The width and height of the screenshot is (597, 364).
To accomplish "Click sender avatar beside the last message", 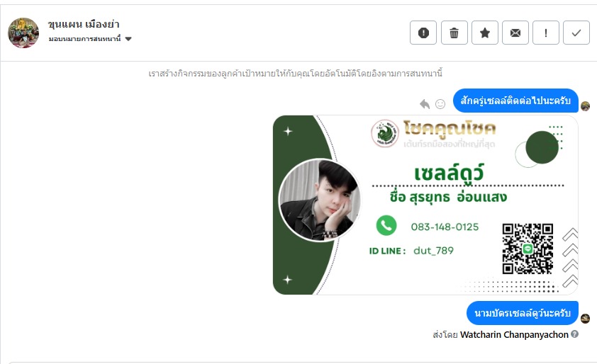I will pos(585,319).
